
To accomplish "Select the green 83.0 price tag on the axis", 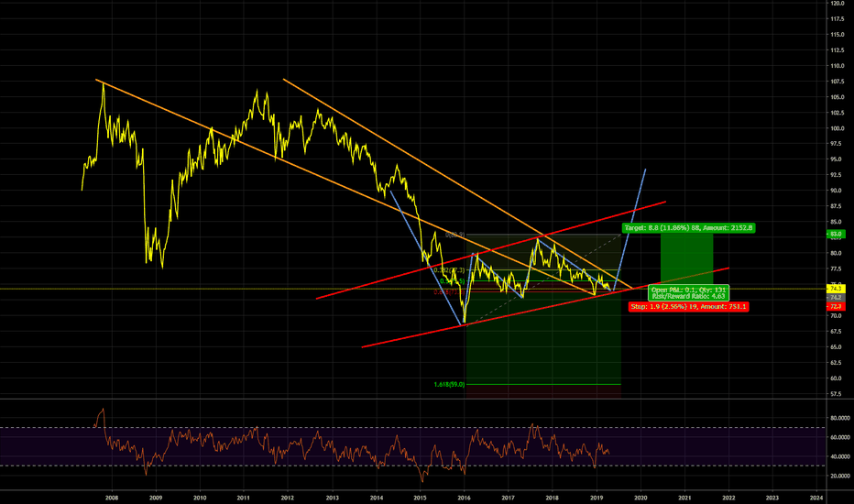I will coord(836,235).
